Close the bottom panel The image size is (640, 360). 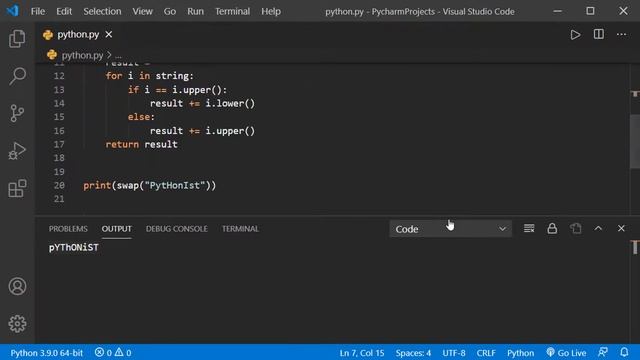pyautogui.click(x=621, y=228)
